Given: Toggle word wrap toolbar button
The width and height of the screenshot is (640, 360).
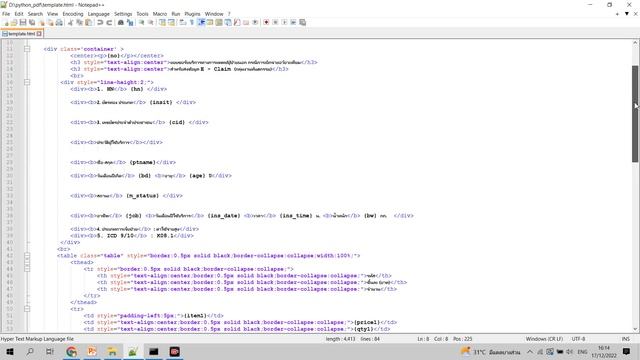Looking at the screenshot, I should (x=182, y=22).
